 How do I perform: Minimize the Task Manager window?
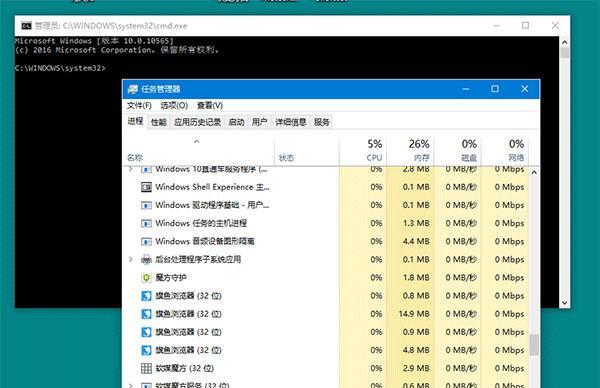pos(466,89)
